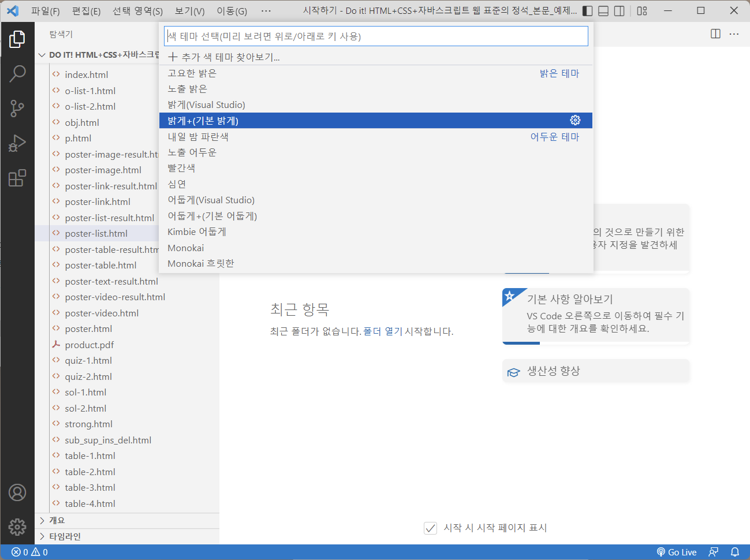Choose 어둡게(Visual Studio) theme
Screen dimensions: 750x560
tap(376, 200)
